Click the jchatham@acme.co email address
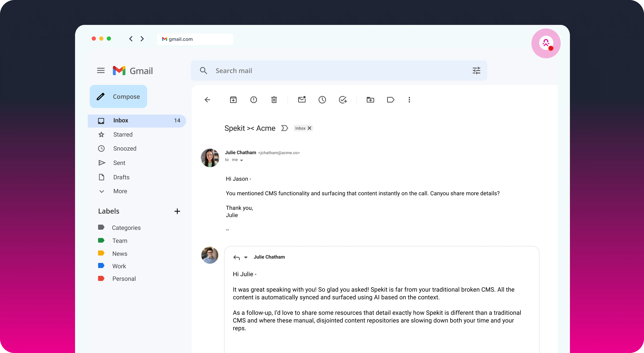Screen dimensions: 644x353 279,153
